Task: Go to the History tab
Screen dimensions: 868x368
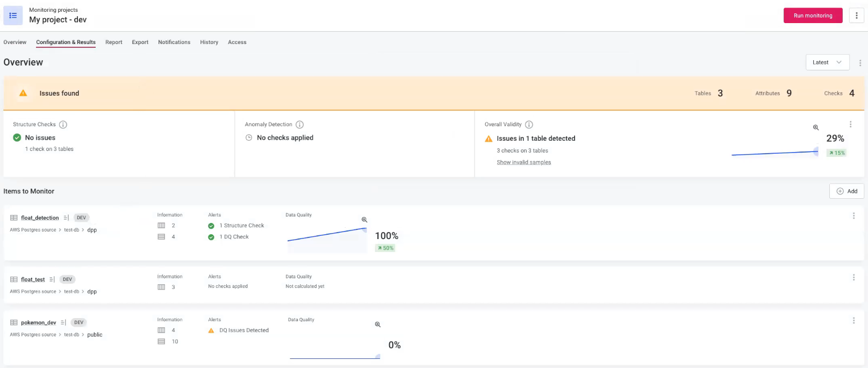Action: pyautogui.click(x=209, y=42)
